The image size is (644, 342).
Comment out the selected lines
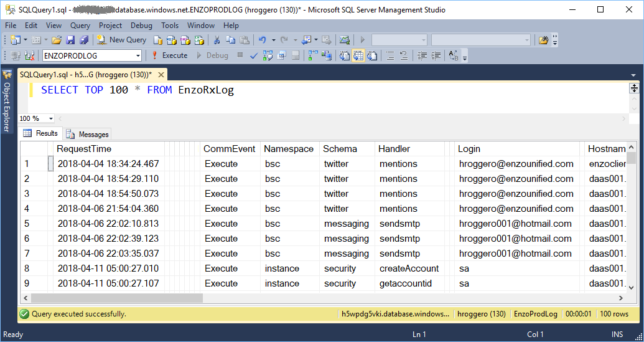coord(390,55)
